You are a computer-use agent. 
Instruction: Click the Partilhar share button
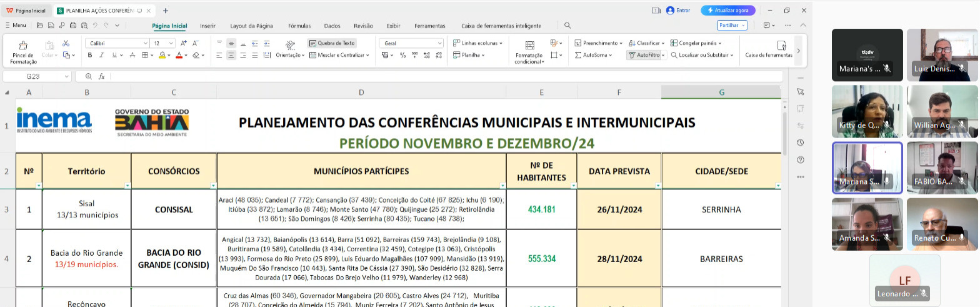pos(731,26)
